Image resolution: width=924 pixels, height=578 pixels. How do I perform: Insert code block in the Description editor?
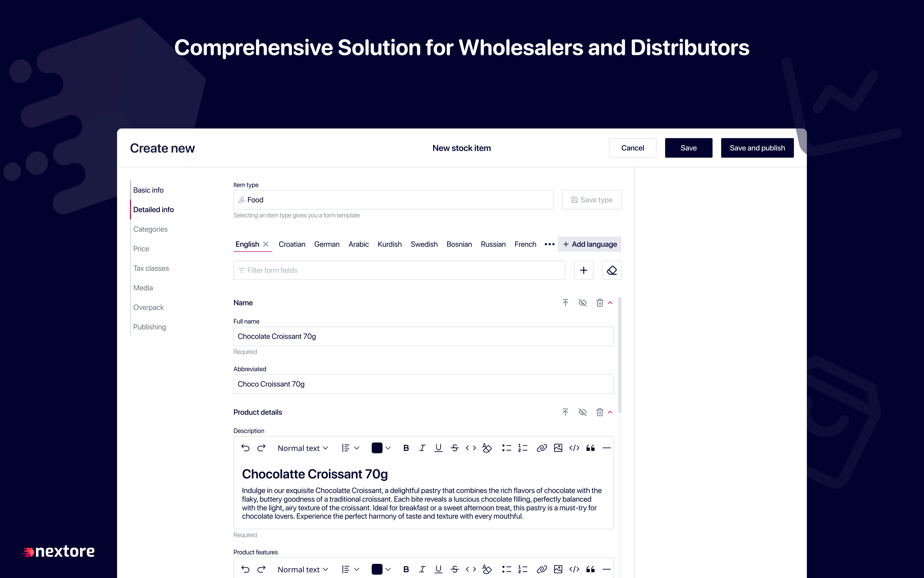pos(574,448)
